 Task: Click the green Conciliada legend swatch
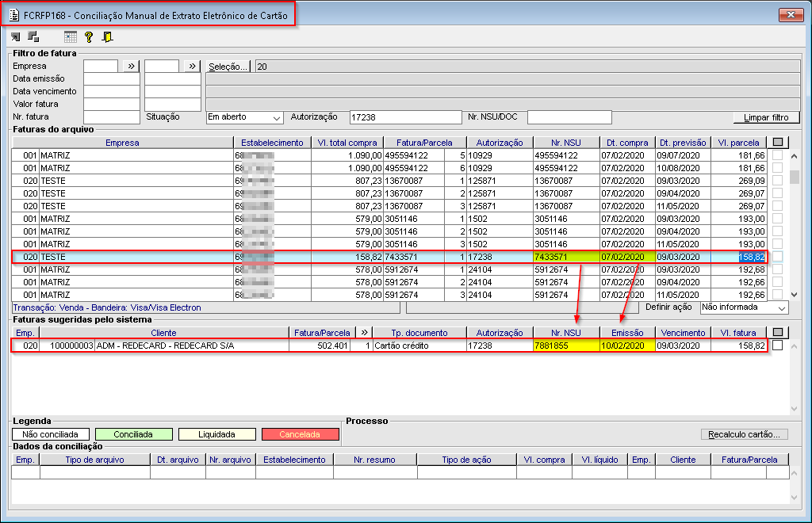point(133,434)
